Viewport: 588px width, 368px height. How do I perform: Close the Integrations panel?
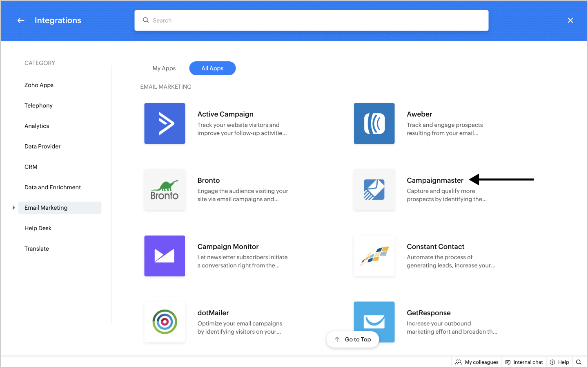coord(570,20)
